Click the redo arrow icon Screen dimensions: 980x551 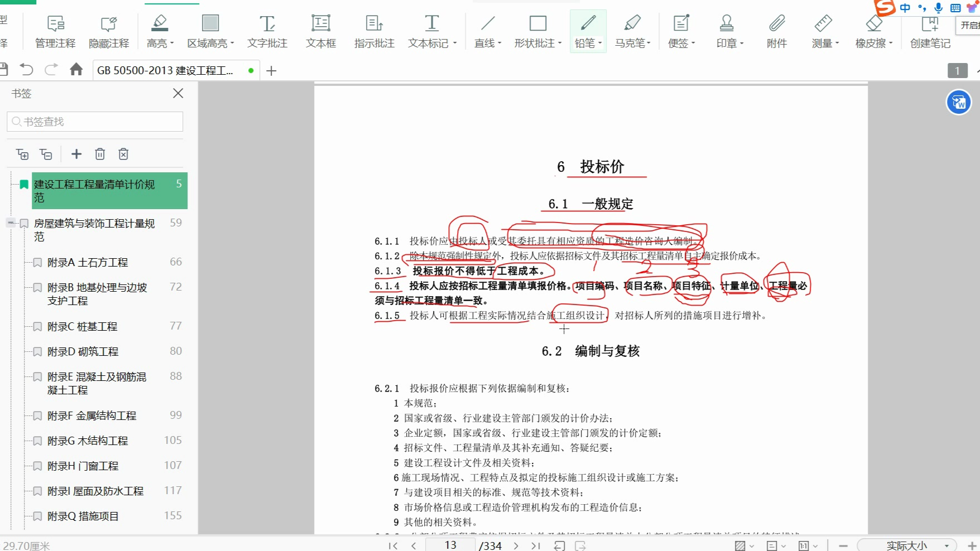click(x=51, y=70)
